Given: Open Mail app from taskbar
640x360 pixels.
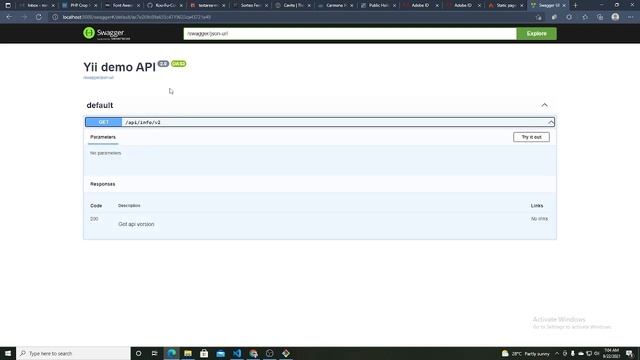Looking at the screenshot, I should [x=220, y=353].
